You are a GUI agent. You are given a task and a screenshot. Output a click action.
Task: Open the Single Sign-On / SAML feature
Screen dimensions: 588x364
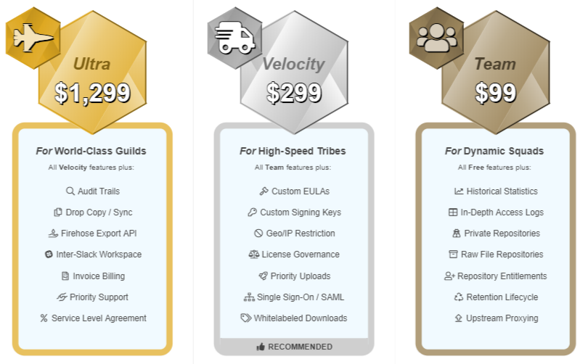pos(294,297)
